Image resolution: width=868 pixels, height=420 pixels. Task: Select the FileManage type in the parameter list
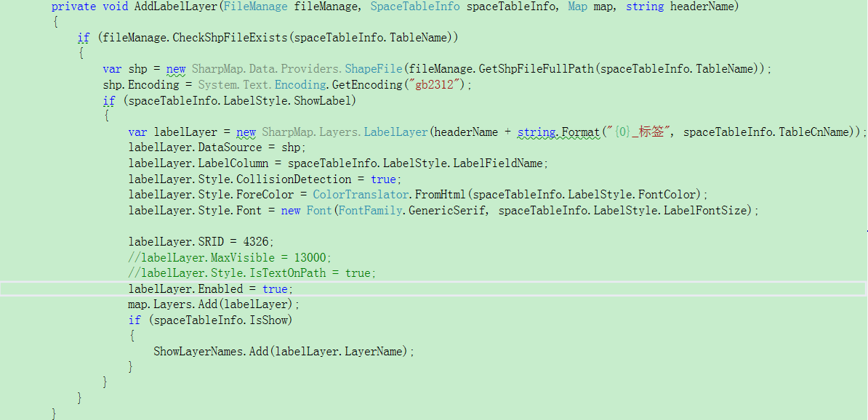click(x=254, y=7)
